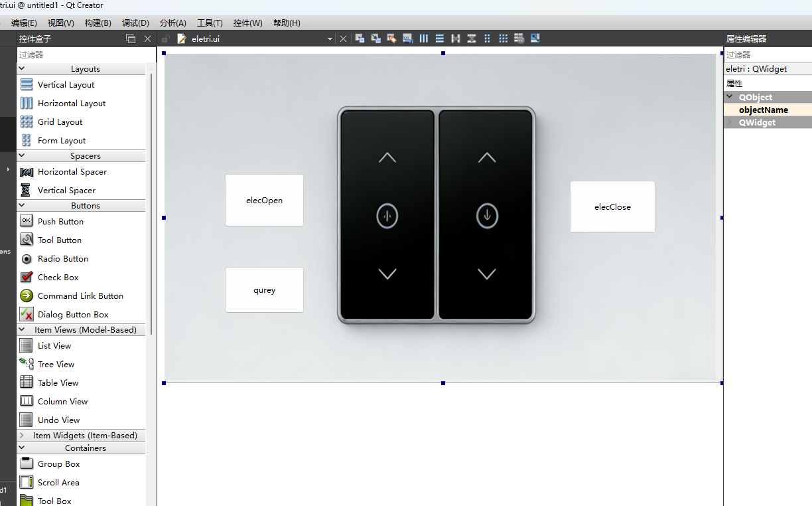
Task: Click the elecOpen button on the form
Action: [x=264, y=201]
